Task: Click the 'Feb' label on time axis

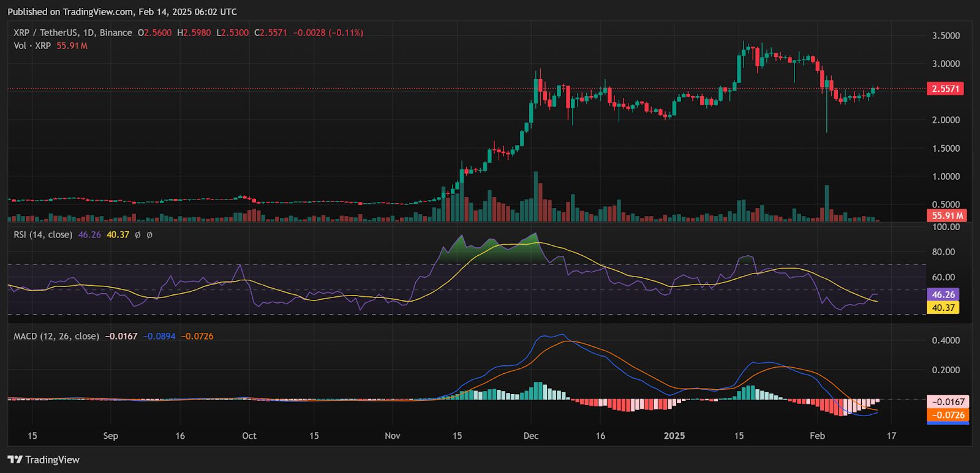Action: [817, 436]
